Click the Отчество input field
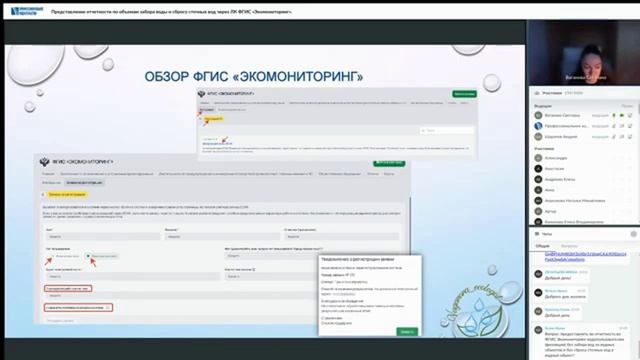Screen dimensions: 640x360 tap(342, 236)
